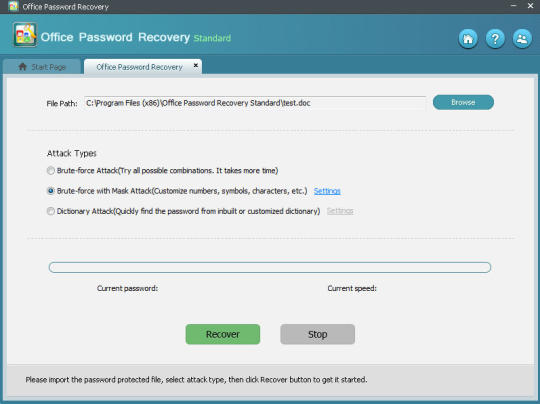Close the application window

(530, 6)
